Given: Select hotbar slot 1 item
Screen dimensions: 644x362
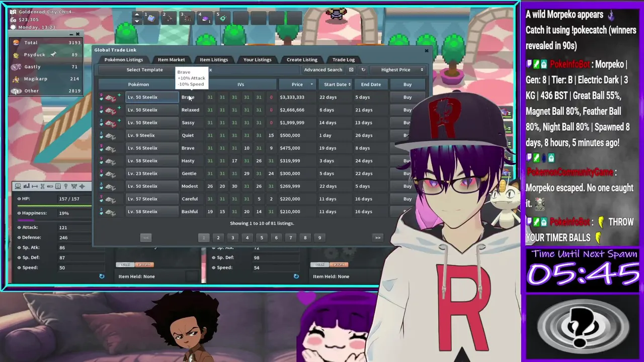Looking at the screenshot, I should (151, 18).
